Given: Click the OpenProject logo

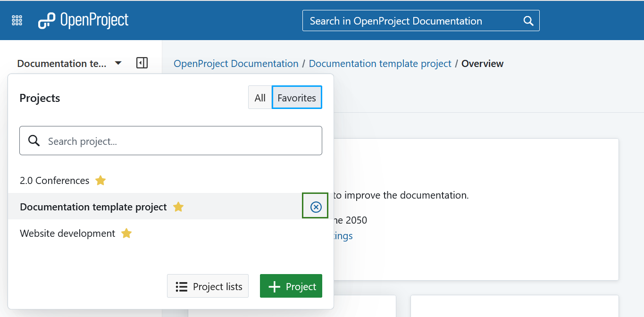Looking at the screenshot, I should 83,20.
